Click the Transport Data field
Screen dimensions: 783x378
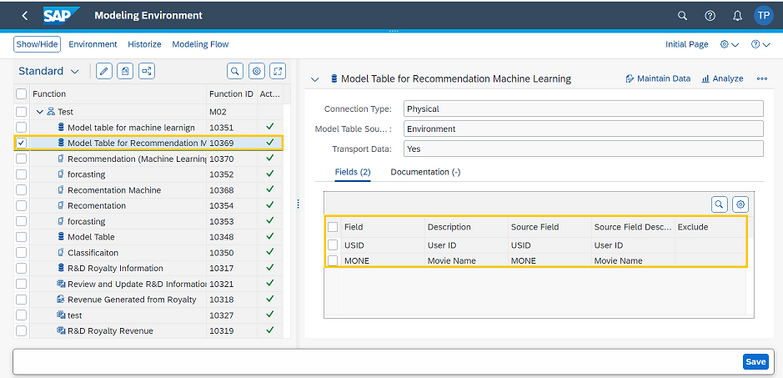click(583, 149)
